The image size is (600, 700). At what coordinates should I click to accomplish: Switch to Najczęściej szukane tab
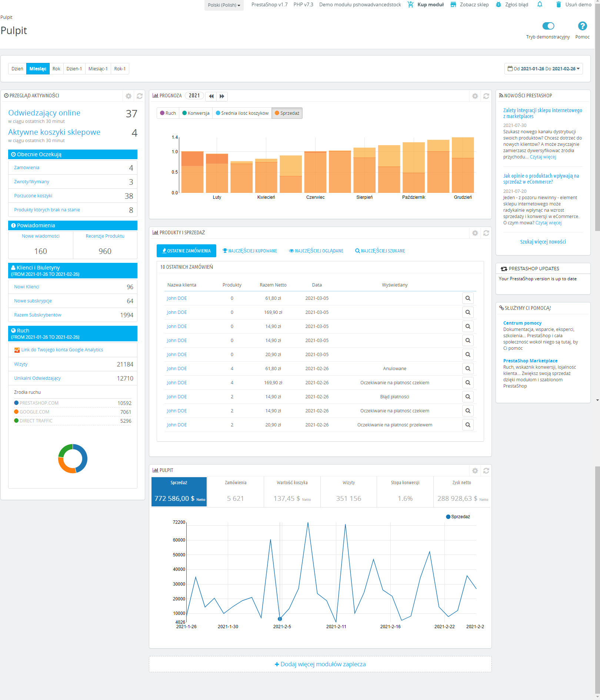pyautogui.click(x=380, y=251)
